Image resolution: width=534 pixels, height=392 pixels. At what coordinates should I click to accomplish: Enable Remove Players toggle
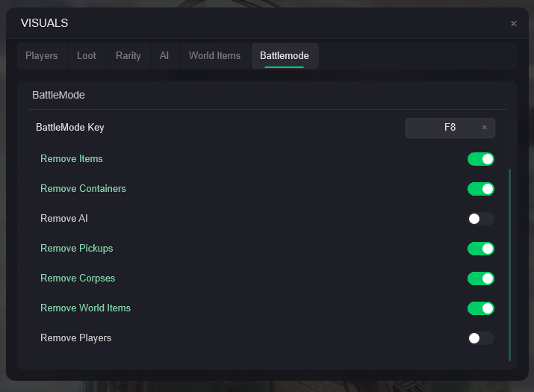[x=481, y=338]
